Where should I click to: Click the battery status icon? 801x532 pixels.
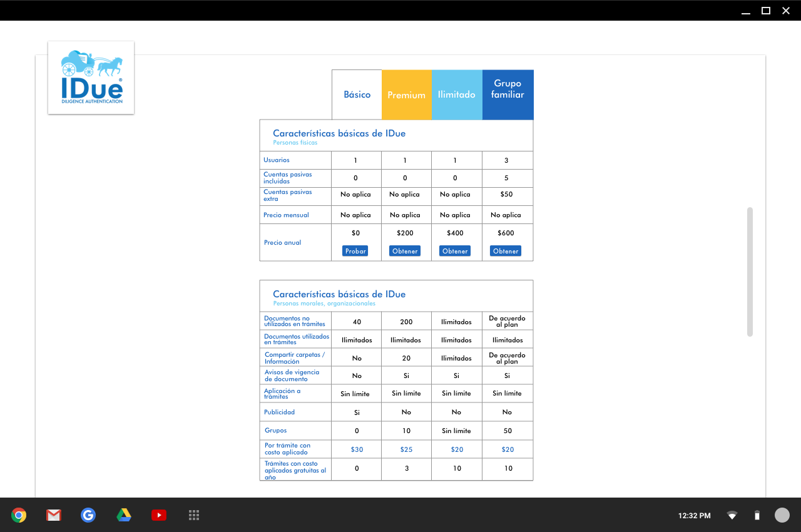click(x=757, y=516)
